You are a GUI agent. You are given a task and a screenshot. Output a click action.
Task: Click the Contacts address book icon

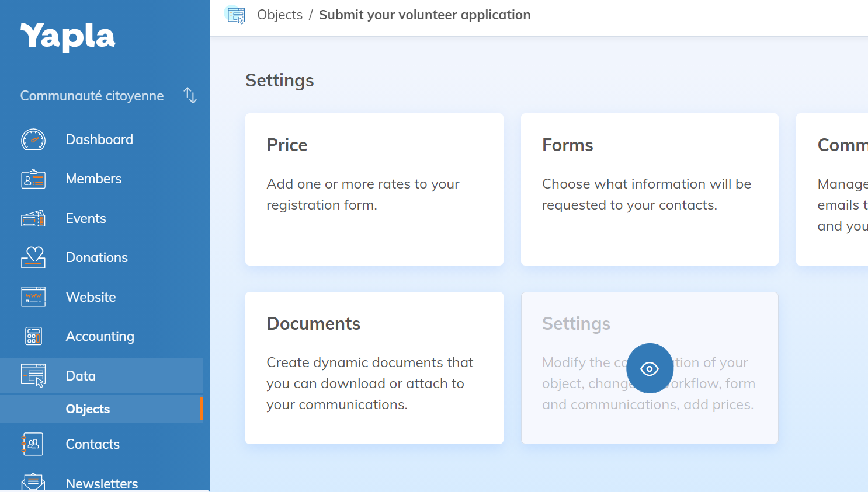(x=33, y=444)
